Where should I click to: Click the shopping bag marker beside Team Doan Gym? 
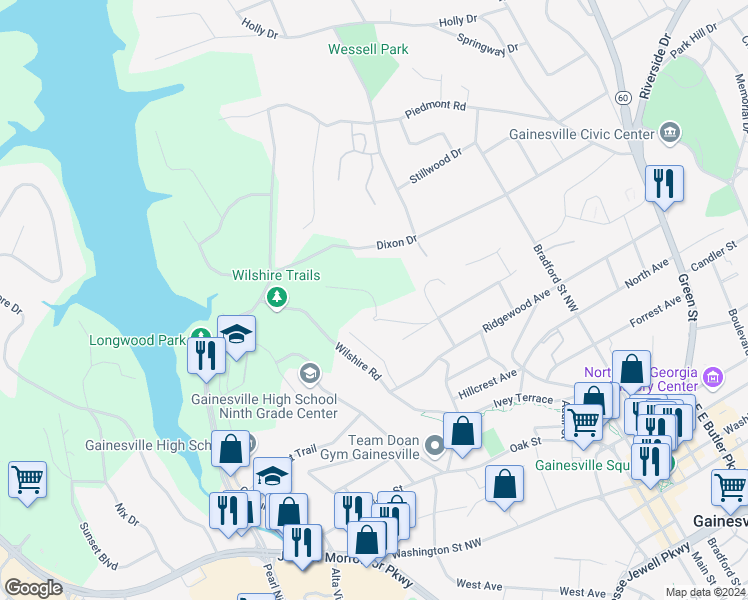(462, 431)
